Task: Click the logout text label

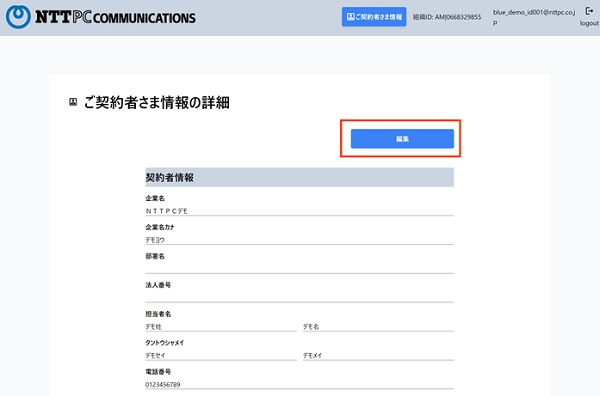Action: click(589, 23)
